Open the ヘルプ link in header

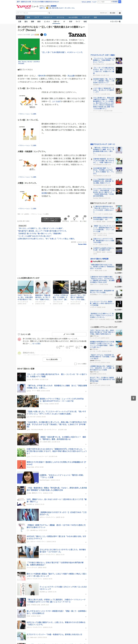click(x=94, y=2)
